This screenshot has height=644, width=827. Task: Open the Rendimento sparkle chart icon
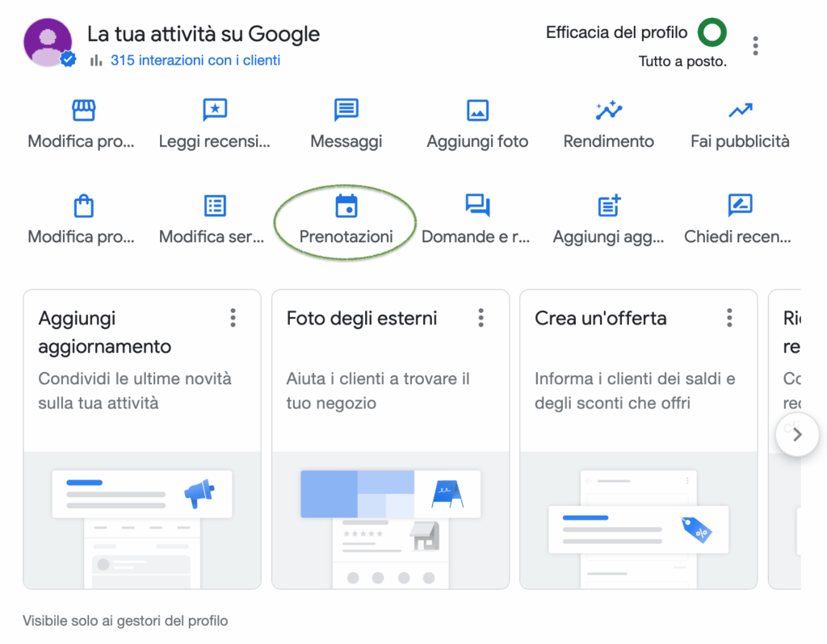pos(609,110)
